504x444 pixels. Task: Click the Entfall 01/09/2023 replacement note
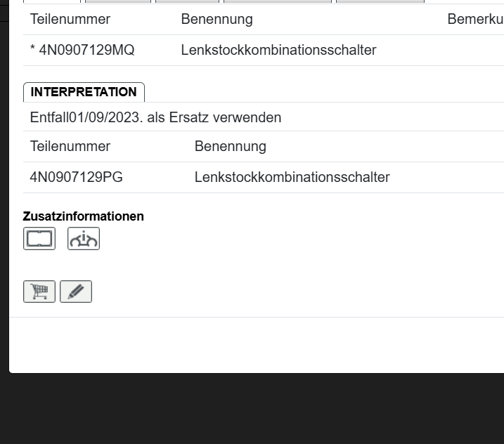tap(155, 117)
